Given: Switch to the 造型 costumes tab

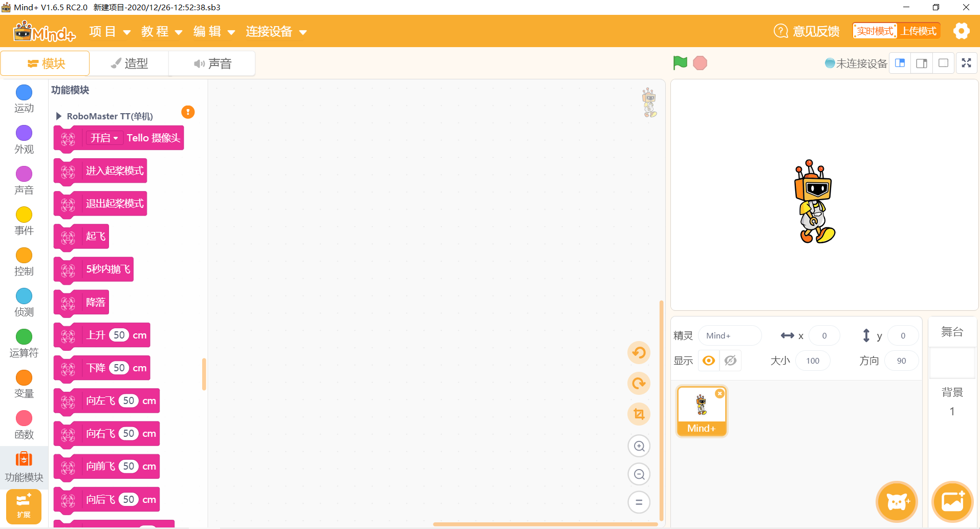Looking at the screenshot, I should 129,64.
